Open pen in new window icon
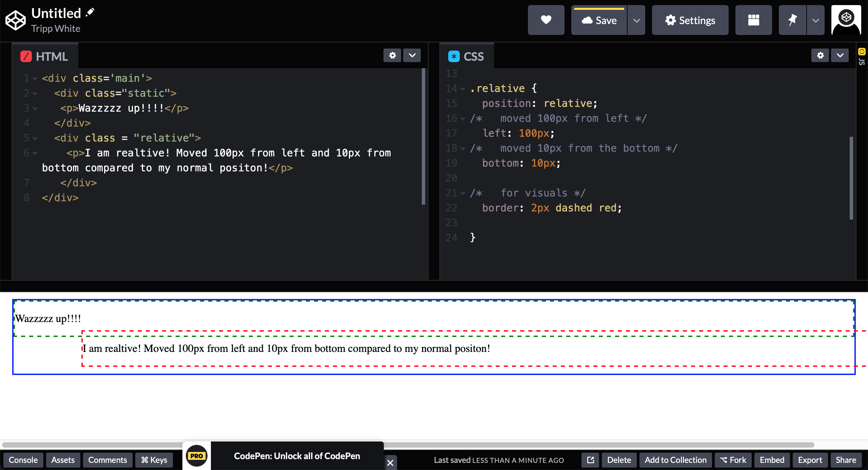The image size is (868, 470). tap(590, 460)
